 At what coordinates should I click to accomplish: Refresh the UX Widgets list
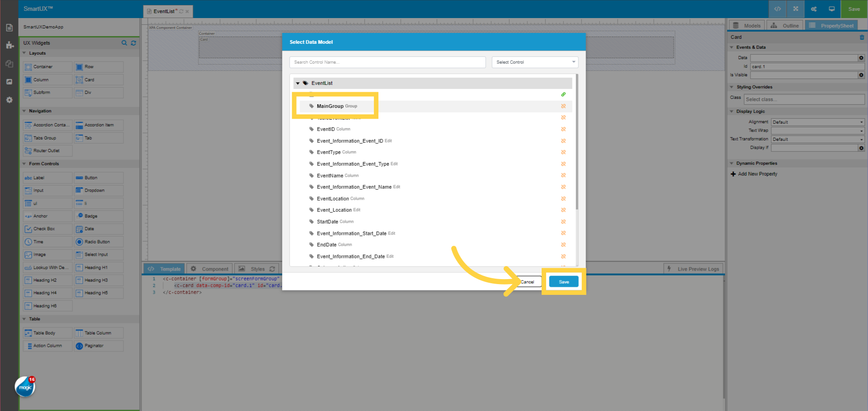(133, 43)
